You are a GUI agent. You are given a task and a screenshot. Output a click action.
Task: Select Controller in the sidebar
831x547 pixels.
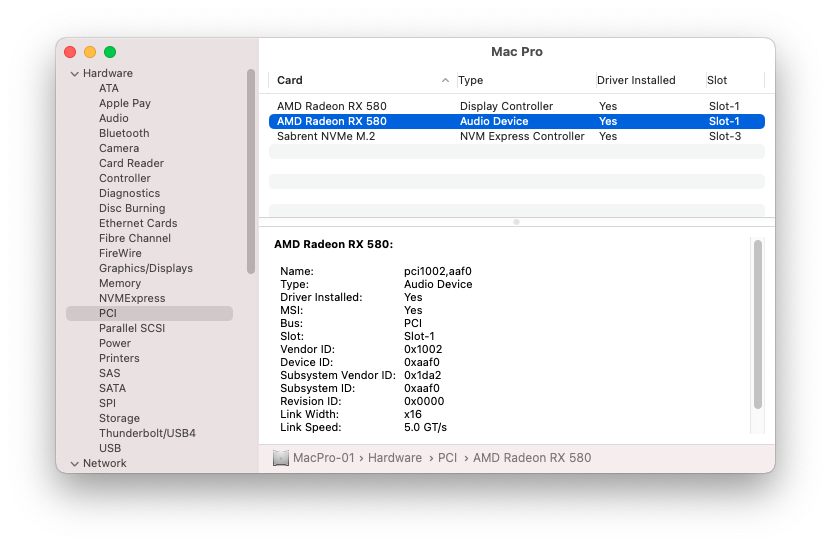[125, 179]
